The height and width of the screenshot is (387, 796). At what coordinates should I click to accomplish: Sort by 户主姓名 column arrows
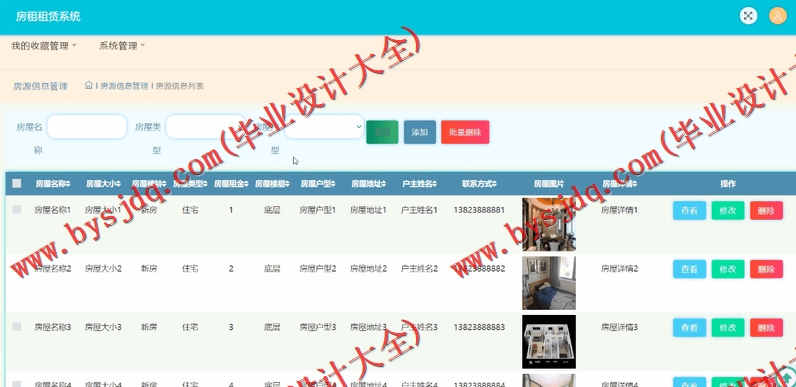click(x=435, y=184)
